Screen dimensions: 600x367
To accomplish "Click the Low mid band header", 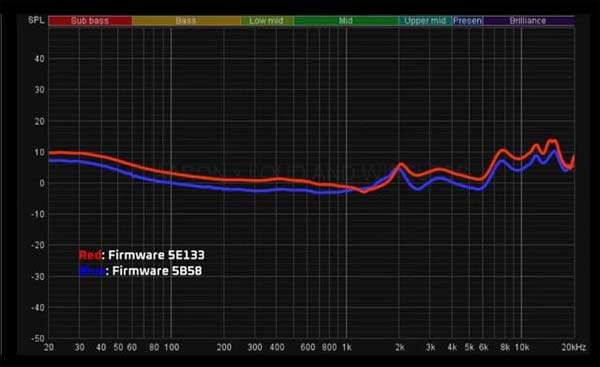I will tap(267, 21).
